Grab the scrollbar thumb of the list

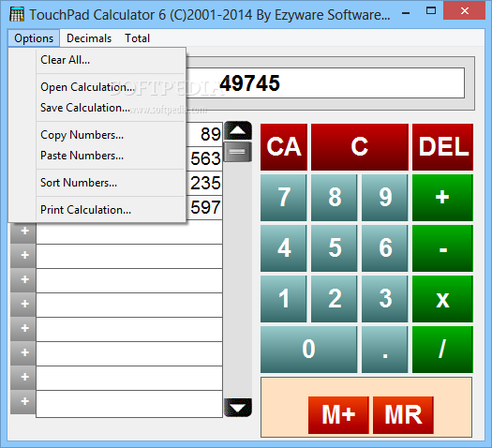[238, 152]
